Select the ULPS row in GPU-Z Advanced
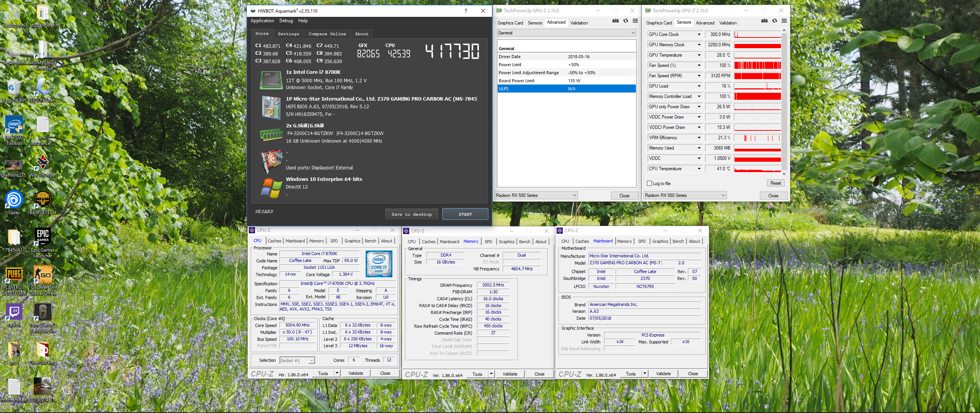 (x=567, y=89)
